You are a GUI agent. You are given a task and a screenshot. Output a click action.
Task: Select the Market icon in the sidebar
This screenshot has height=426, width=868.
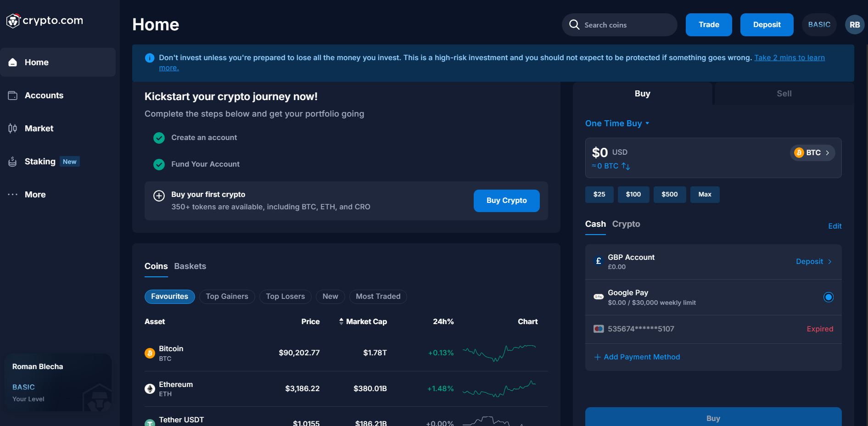12,128
